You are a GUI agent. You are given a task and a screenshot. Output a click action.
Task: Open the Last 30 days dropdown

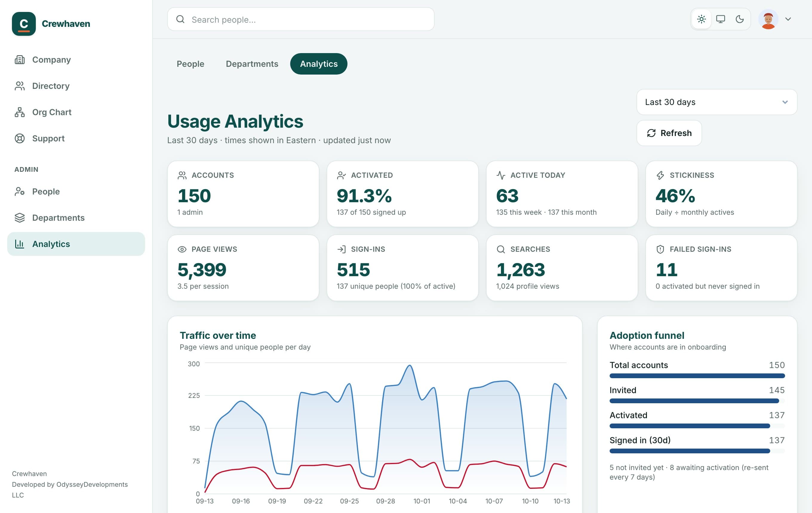pos(716,102)
